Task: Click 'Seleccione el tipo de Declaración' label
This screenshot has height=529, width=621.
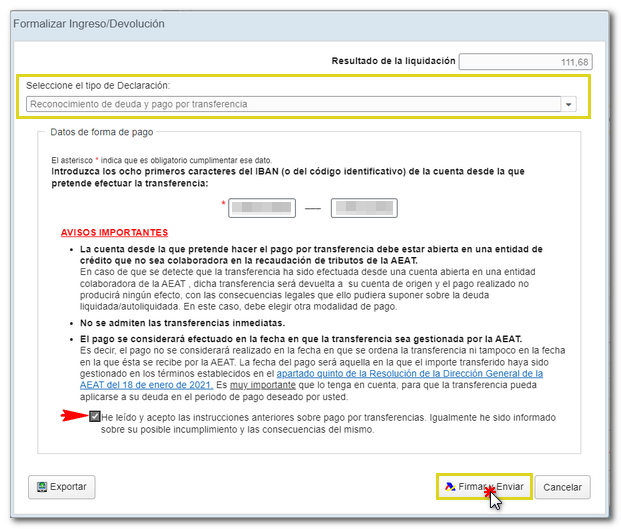Action: (x=98, y=86)
